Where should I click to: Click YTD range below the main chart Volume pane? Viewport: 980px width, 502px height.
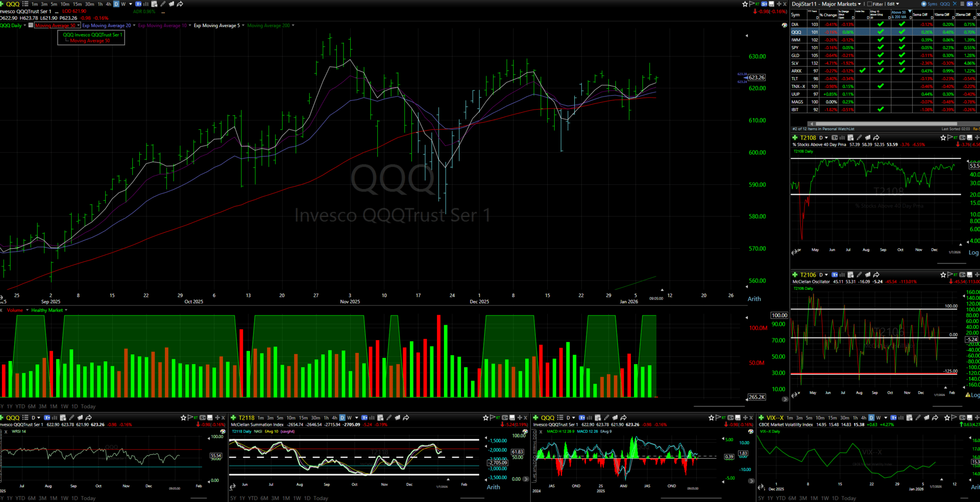pyautogui.click(x=20, y=407)
